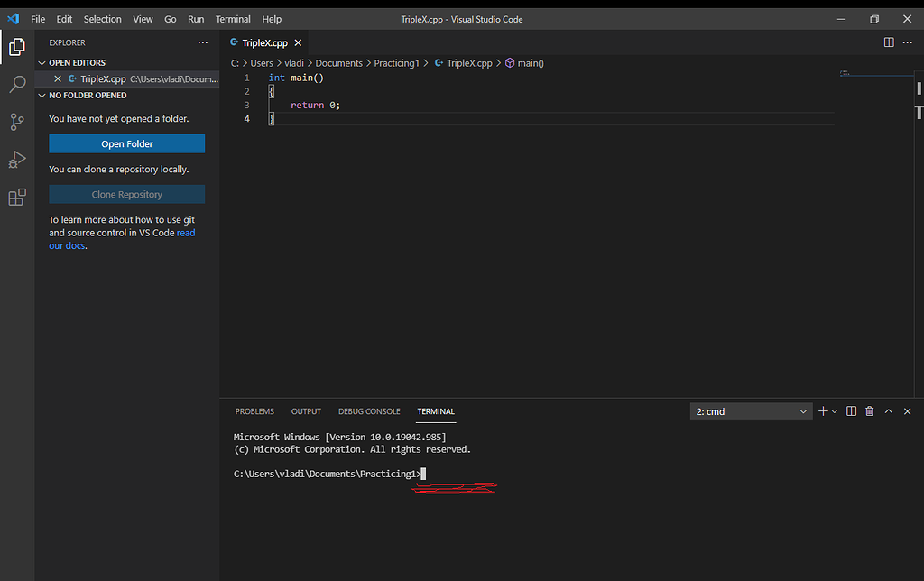Open the Terminal menu in the menu bar

coord(233,18)
